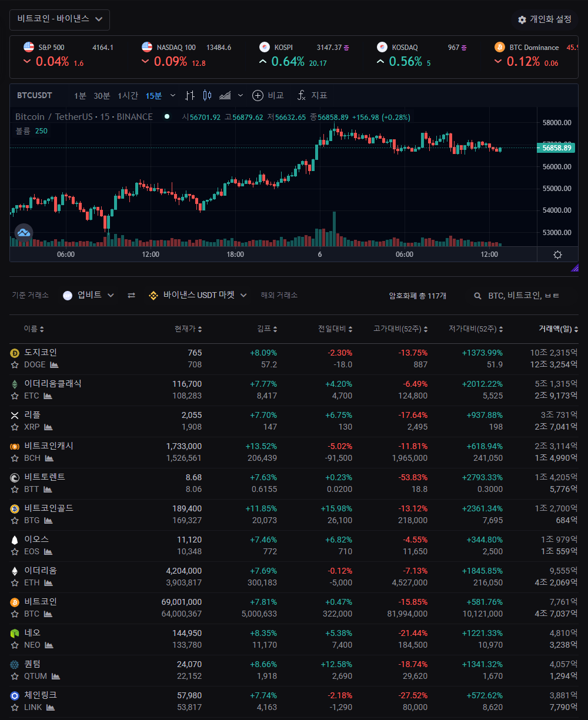Sort table by 거래액(일) column
This screenshot has width=588, height=720.
tap(558, 329)
